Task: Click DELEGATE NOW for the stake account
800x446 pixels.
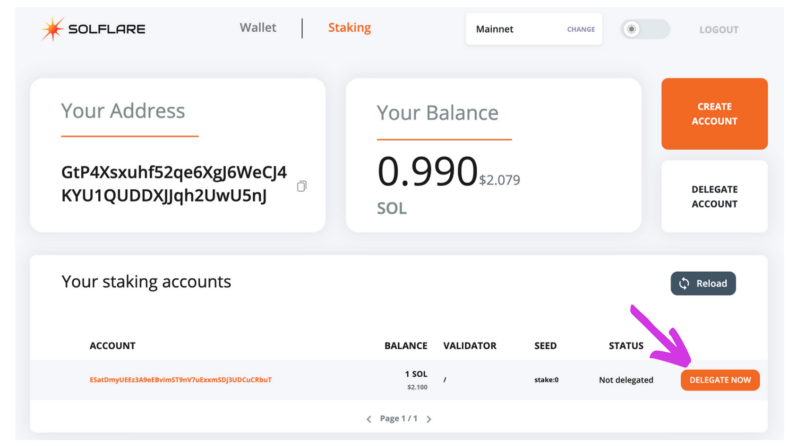Action: point(720,380)
